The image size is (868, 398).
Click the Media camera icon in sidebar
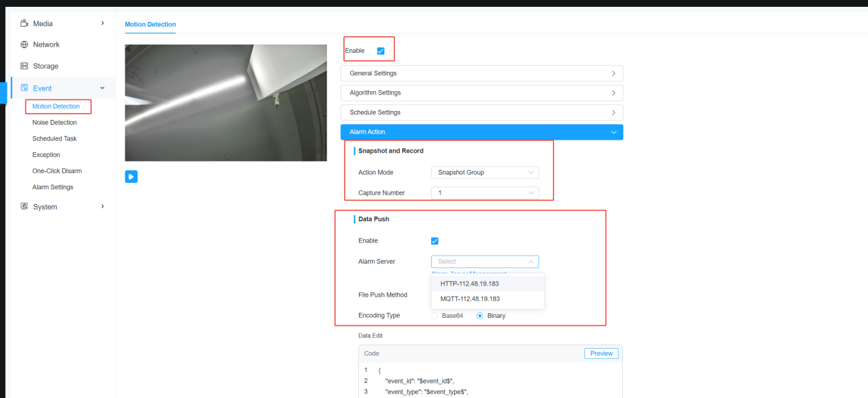click(x=24, y=23)
